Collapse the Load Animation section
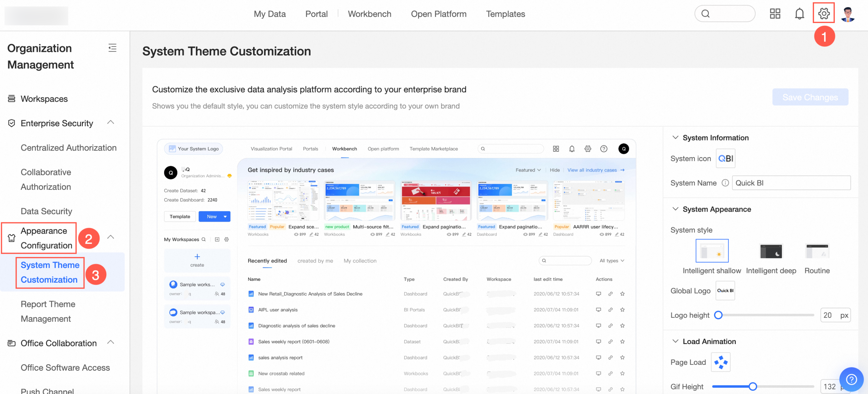The width and height of the screenshot is (868, 394). [x=675, y=341]
